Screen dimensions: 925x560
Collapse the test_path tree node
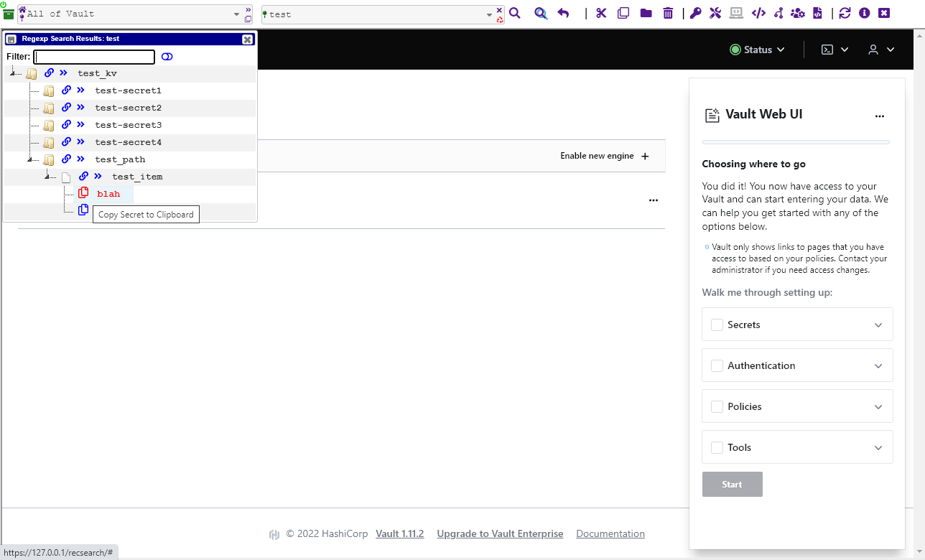click(30, 160)
